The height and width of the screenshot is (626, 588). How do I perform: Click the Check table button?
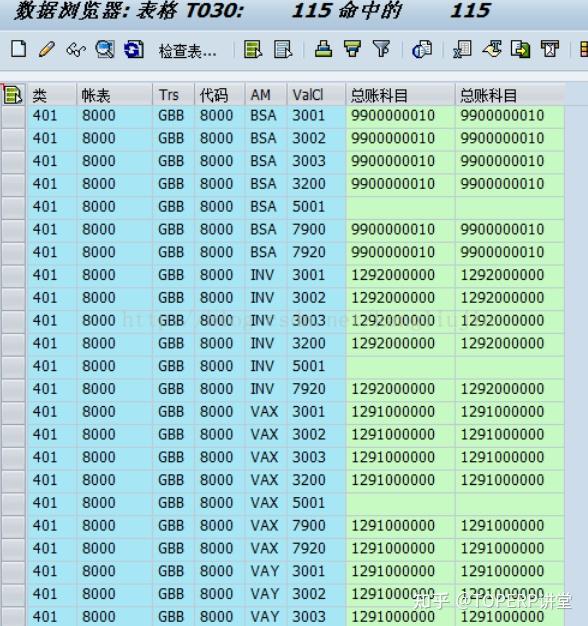click(188, 51)
